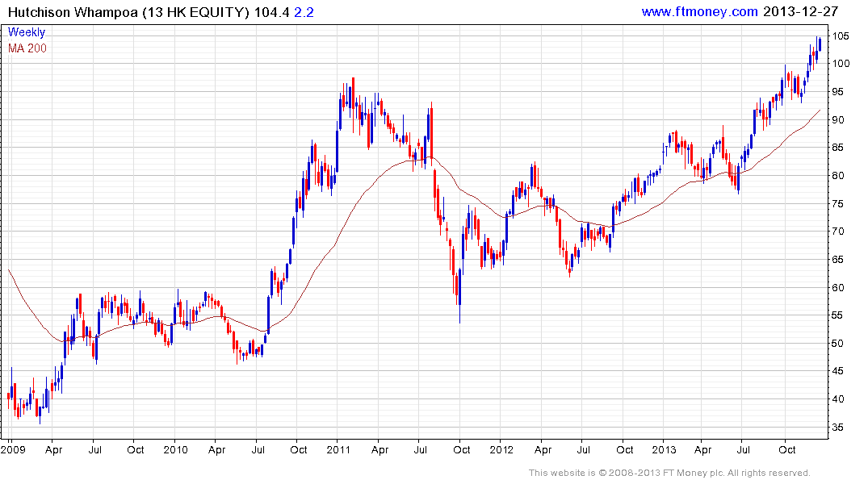Image resolution: width=868 pixels, height=484 pixels.
Task: Click the Jul label following 2013
Action: coord(744,449)
